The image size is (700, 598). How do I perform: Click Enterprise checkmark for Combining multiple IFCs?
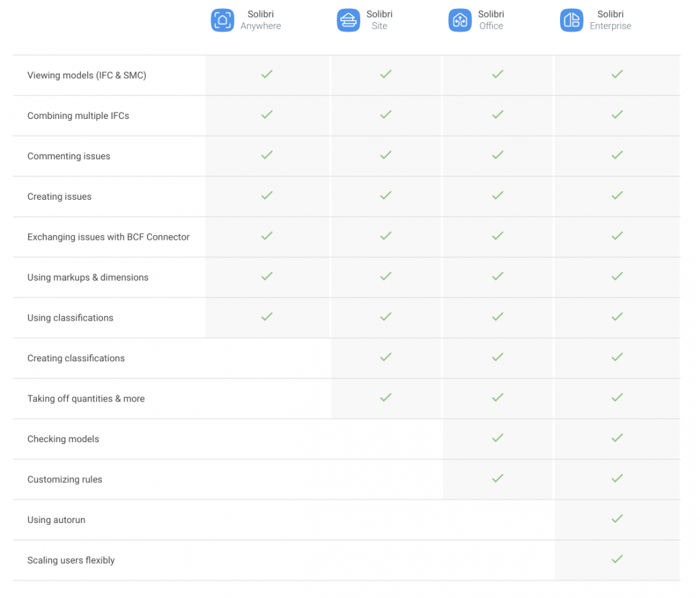pyautogui.click(x=617, y=115)
